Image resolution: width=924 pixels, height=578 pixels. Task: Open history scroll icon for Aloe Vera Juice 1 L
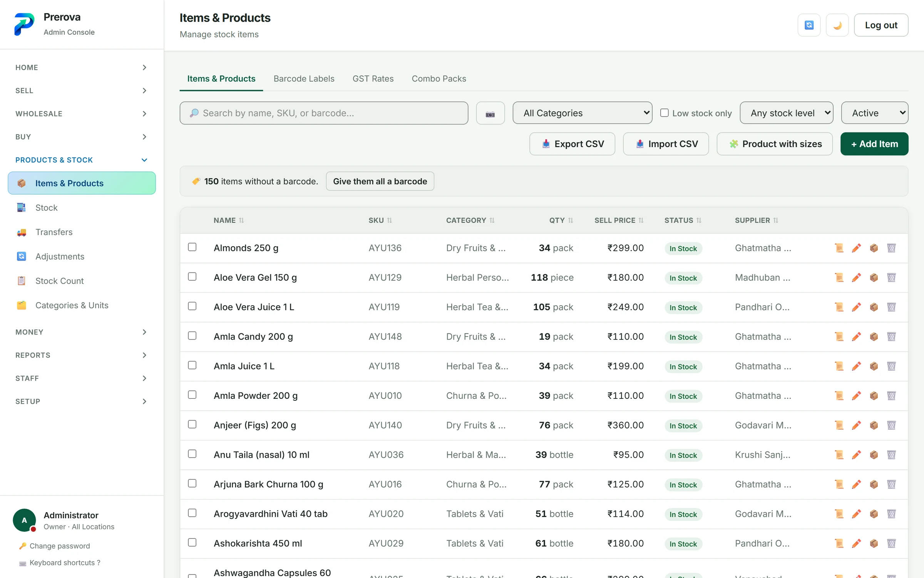point(839,307)
